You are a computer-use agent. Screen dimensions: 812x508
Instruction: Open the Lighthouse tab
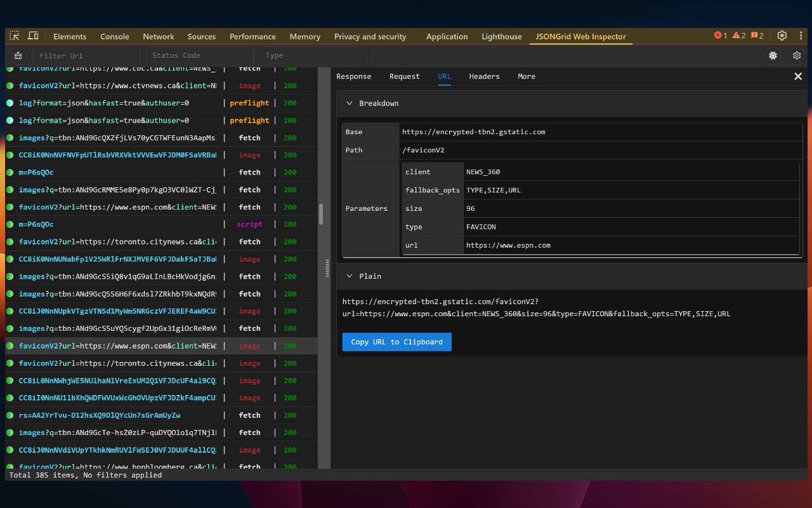(502, 36)
